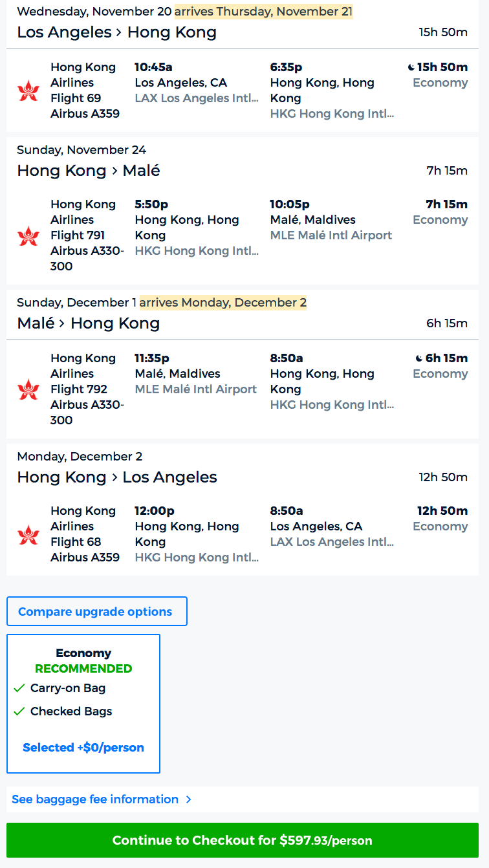Click Hong Kong Airlines logo for Flight 68
Screen dimensions: 489x868
pos(28,534)
